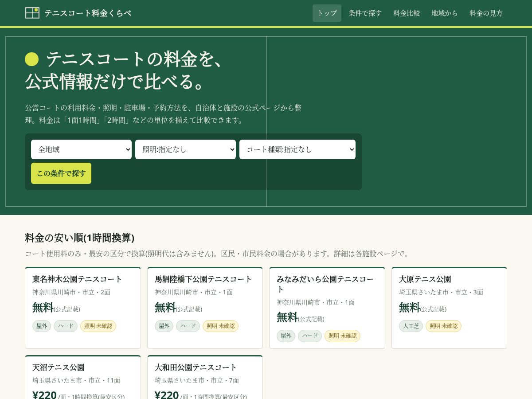This screenshot has height=399, width=532.
Task: Click 照明 未確認 tag on 大原テニス公園 card
Action: click(443, 326)
